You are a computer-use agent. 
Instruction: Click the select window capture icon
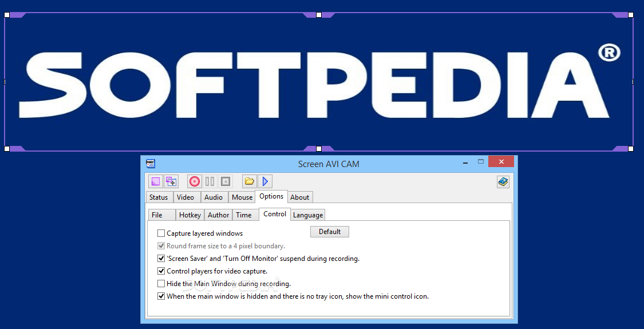[171, 181]
